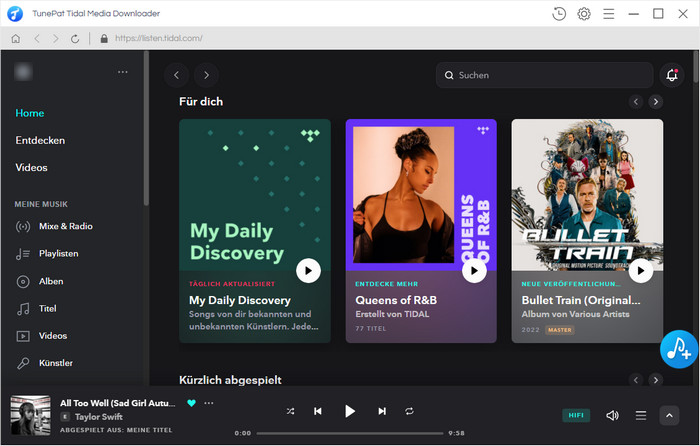Open Queens of R&B title link

coord(396,300)
